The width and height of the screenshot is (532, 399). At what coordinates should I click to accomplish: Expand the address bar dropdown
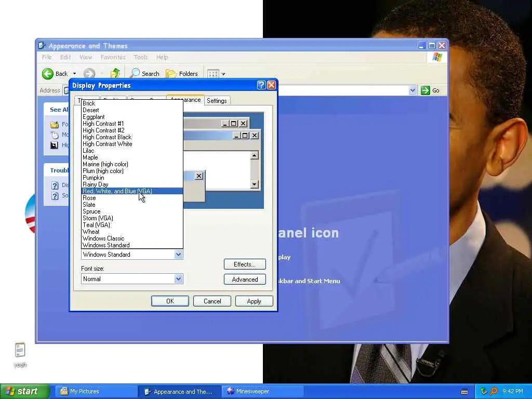[413, 90]
